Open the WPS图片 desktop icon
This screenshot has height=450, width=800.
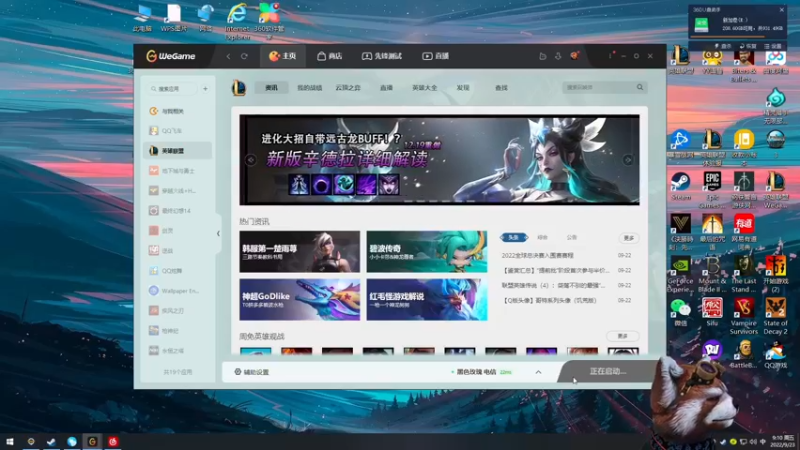[174, 19]
